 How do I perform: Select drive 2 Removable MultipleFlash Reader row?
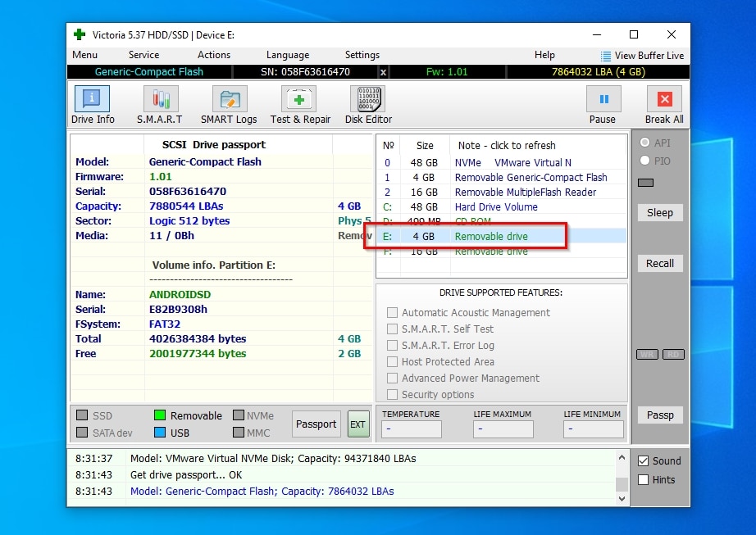click(502, 193)
